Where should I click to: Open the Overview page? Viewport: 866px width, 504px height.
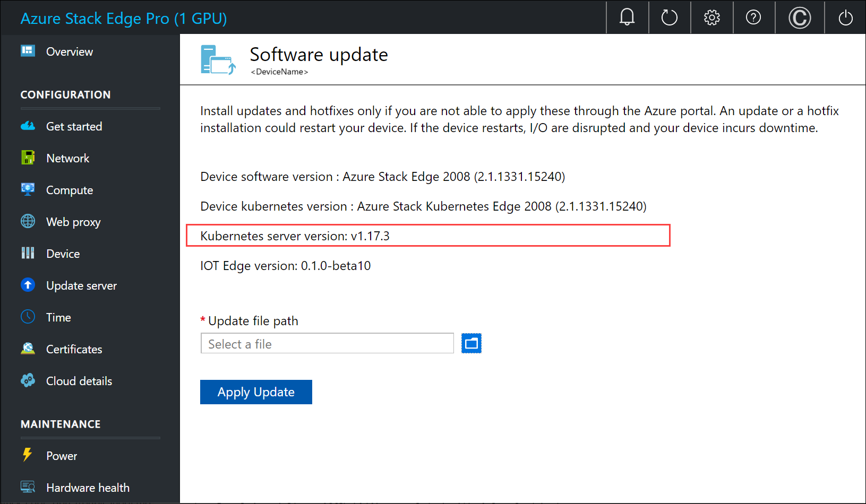(70, 51)
